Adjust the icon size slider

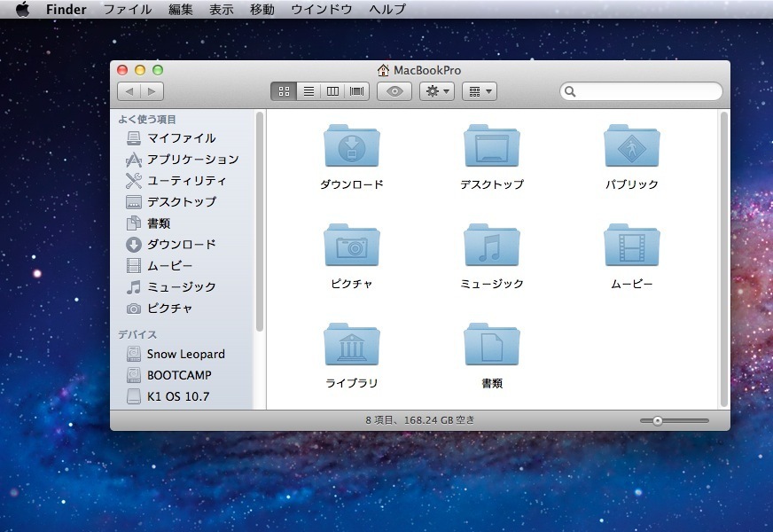click(x=658, y=421)
